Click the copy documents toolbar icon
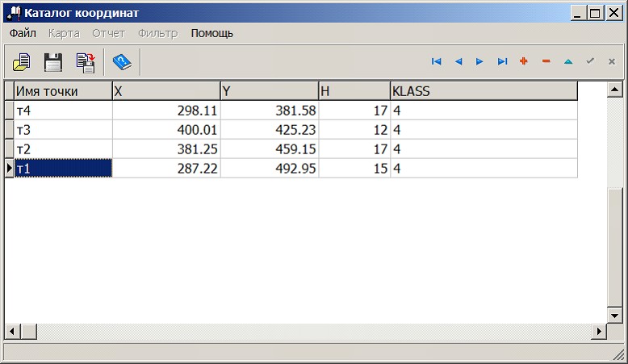This screenshot has width=628, height=364. tap(85, 61)
